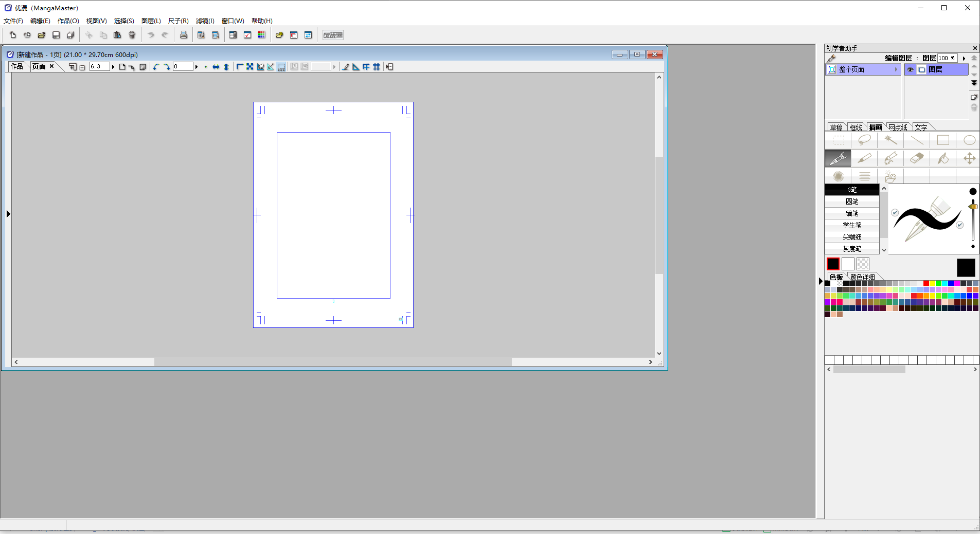Toggle the highlighted dotted frame display icon
The image size is (980, 534).
281,67
